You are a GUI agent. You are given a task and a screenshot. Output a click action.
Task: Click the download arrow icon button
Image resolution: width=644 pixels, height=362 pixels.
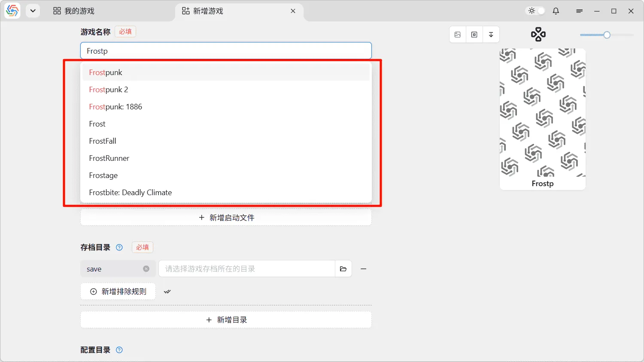[x=491, y=35]
